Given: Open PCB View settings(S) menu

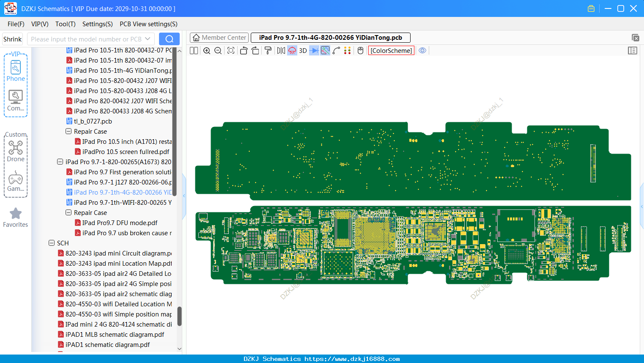Looking at the screenshot, I should [x=148, y=24].
